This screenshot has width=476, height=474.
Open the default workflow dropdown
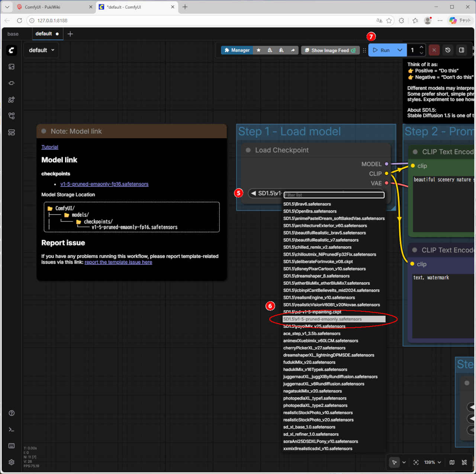pyautogui.click(x=41, y=50)
